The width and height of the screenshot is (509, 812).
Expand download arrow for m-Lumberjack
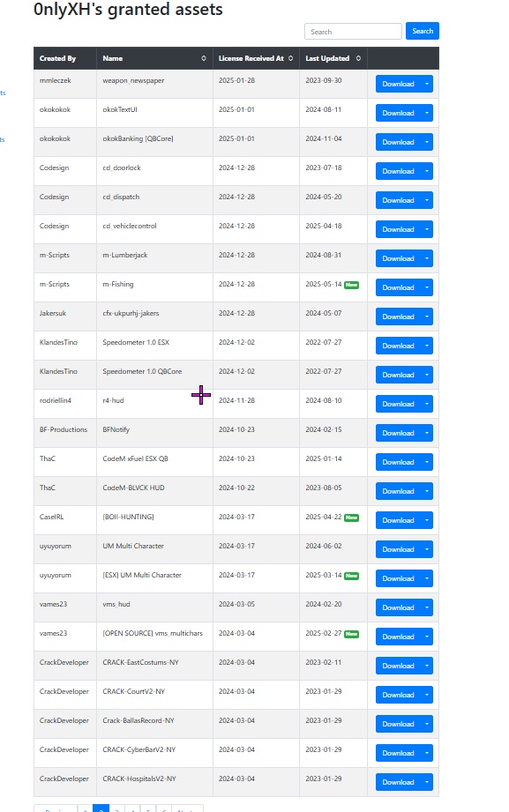[427, 258]
